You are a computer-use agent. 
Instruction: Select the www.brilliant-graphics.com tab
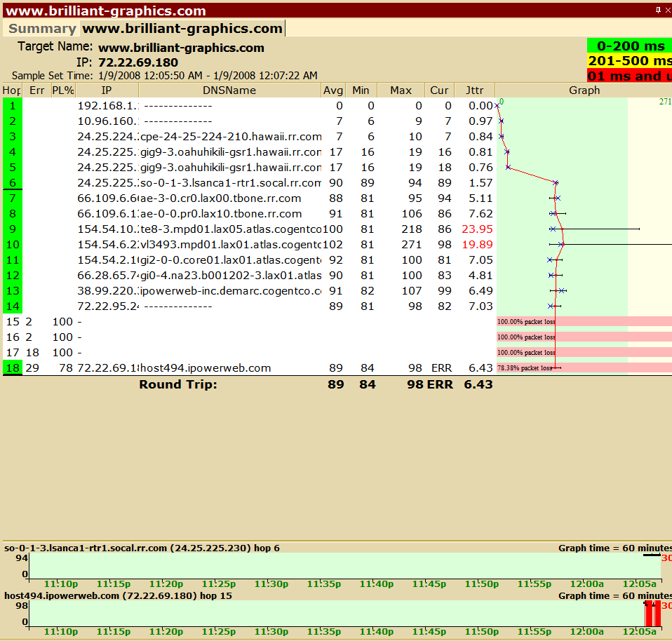pyautogui.click(x=182, y=29)
